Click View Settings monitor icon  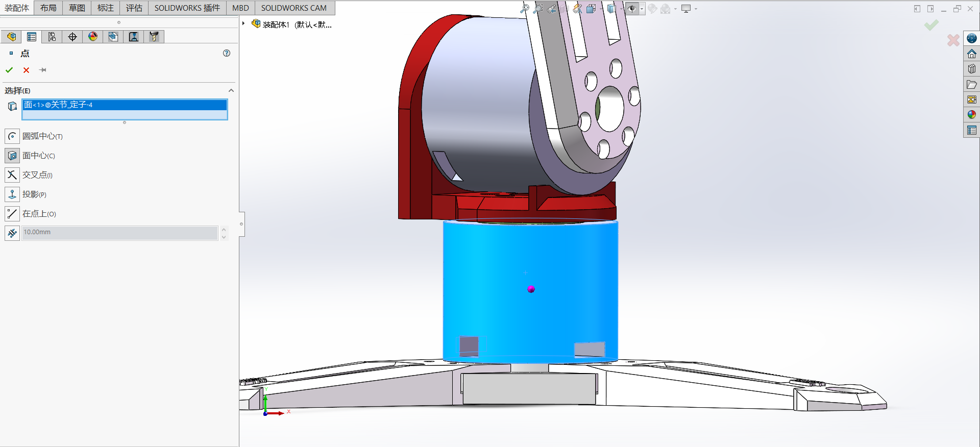(686, 9)
